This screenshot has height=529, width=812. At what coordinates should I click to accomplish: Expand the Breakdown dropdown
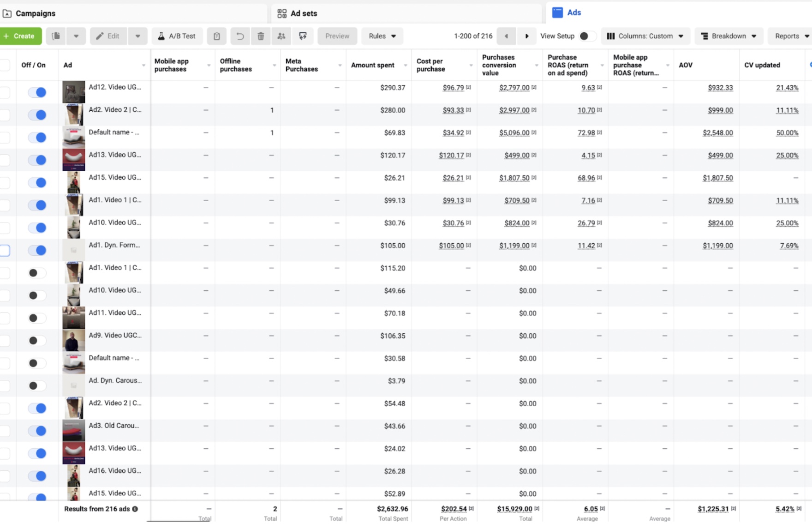(728, 36)
